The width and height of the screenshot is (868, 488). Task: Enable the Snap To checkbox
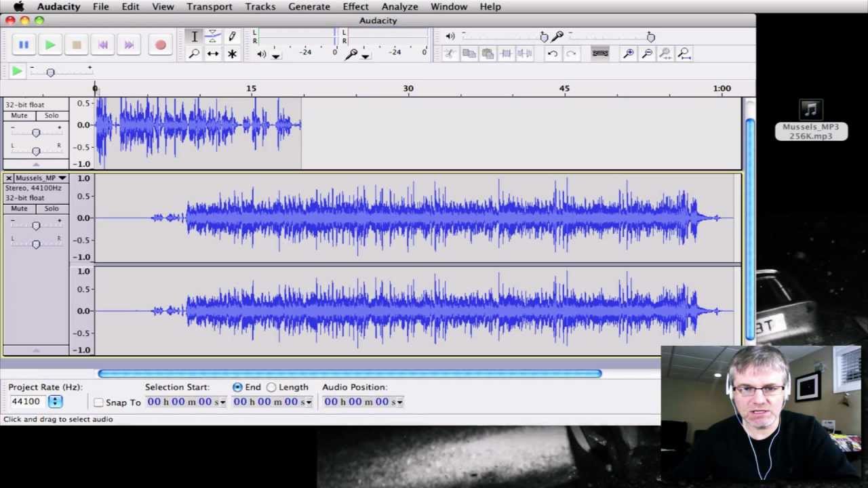pyautogui.click(x=98, y=403)
